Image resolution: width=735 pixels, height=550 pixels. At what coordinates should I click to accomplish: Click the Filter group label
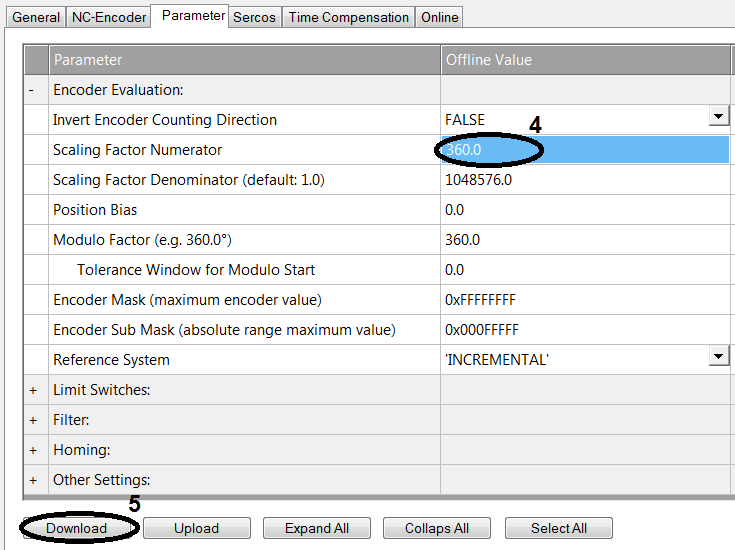(71, 420)
